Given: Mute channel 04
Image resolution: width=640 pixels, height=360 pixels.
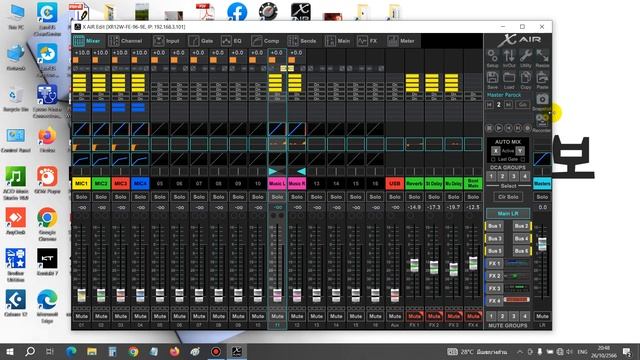Looking at the screenshot, I should [140, 316].
